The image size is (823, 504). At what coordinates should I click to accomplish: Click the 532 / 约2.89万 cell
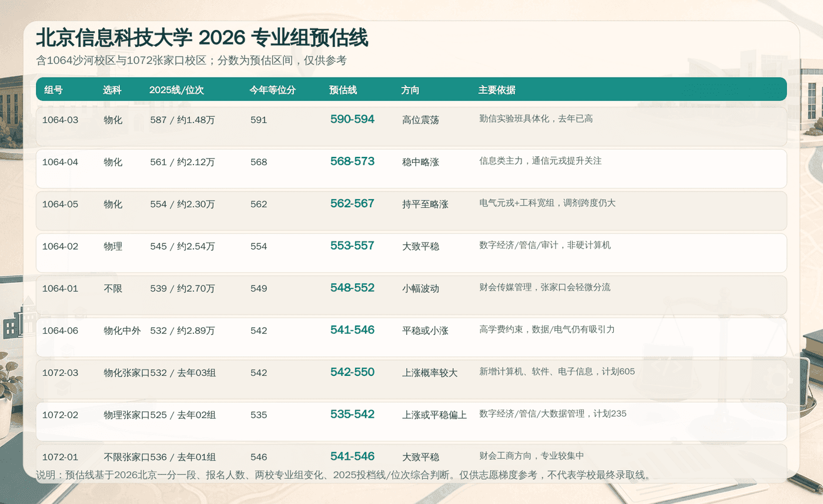click(182, 331)
